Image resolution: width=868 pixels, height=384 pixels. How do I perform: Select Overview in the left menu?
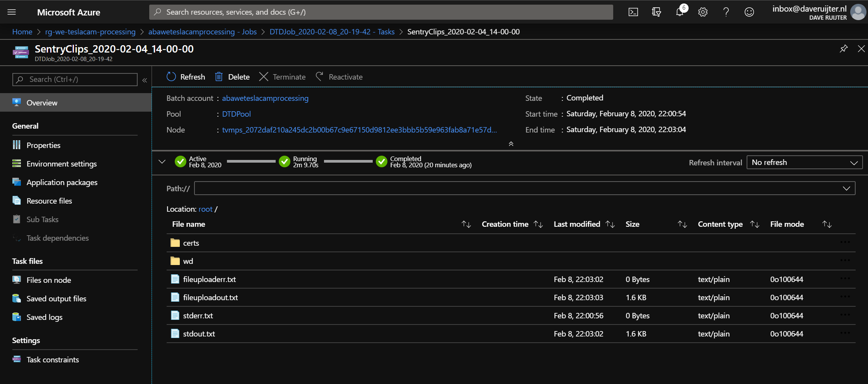[x=76, y=102]
